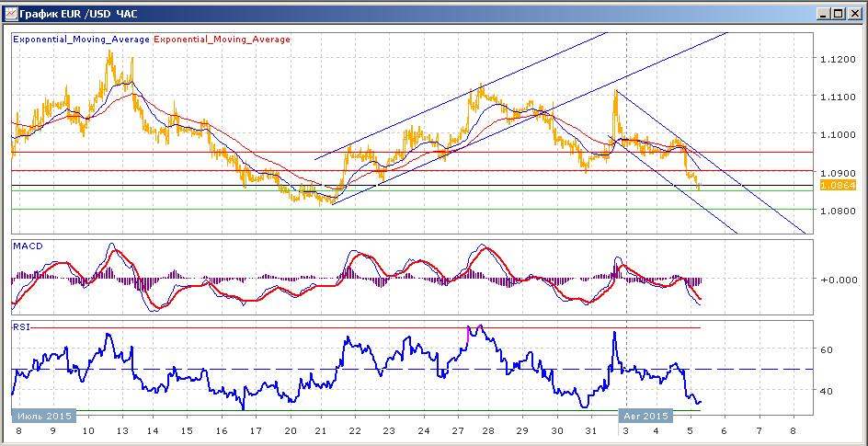Viewport: 868px width, 446px height.
Task: Click the 1.1200 price scale label
Action: (837, 59)
